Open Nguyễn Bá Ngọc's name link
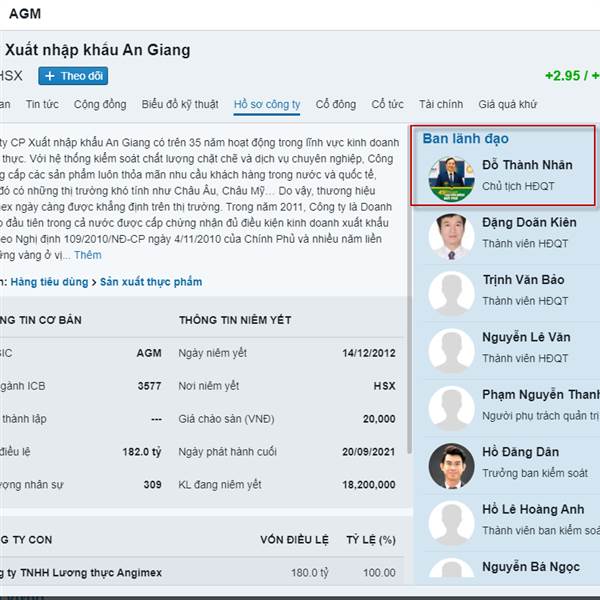This screenshot has height=600, width=600. (531, 567)
